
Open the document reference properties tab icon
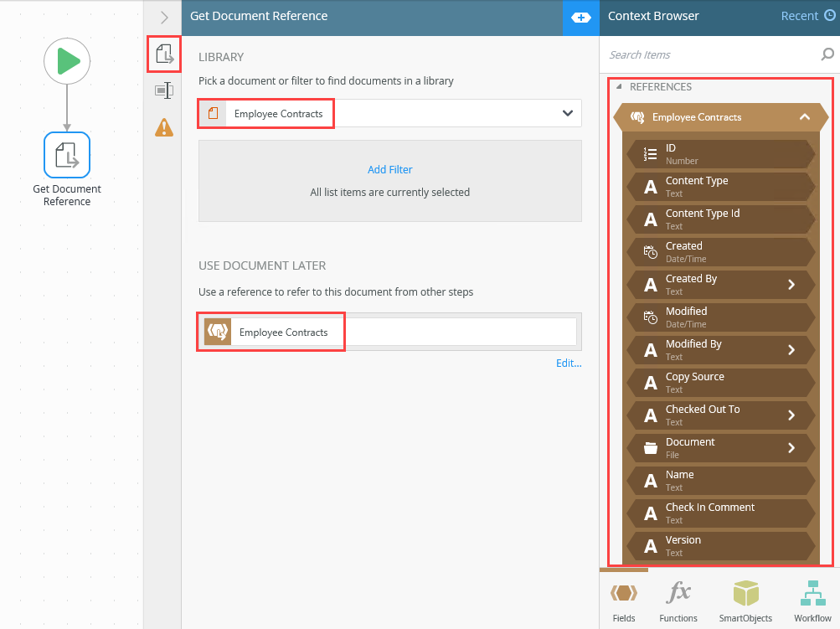(164, 54)
